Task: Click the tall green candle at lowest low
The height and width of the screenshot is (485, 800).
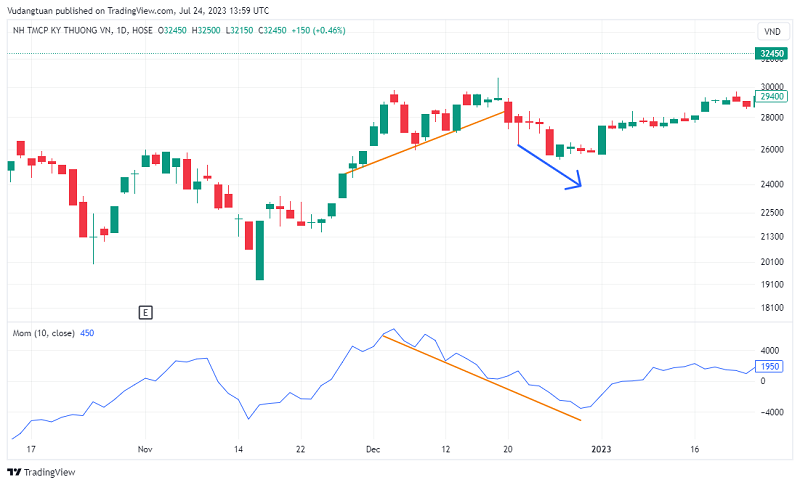Action: [x=260, y=250]
